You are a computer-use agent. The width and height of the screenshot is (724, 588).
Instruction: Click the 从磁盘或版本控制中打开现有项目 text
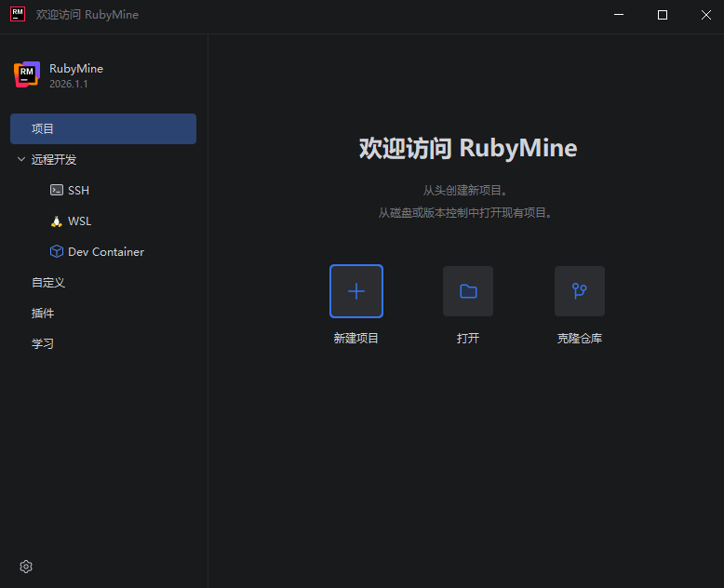click(465, 213)
